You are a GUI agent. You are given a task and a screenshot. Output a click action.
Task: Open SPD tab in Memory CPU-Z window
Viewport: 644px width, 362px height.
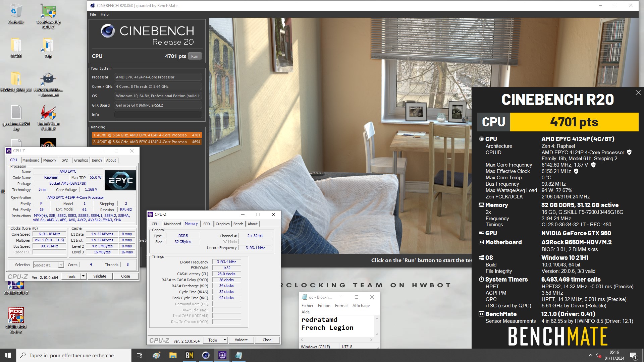pos(207,224)
